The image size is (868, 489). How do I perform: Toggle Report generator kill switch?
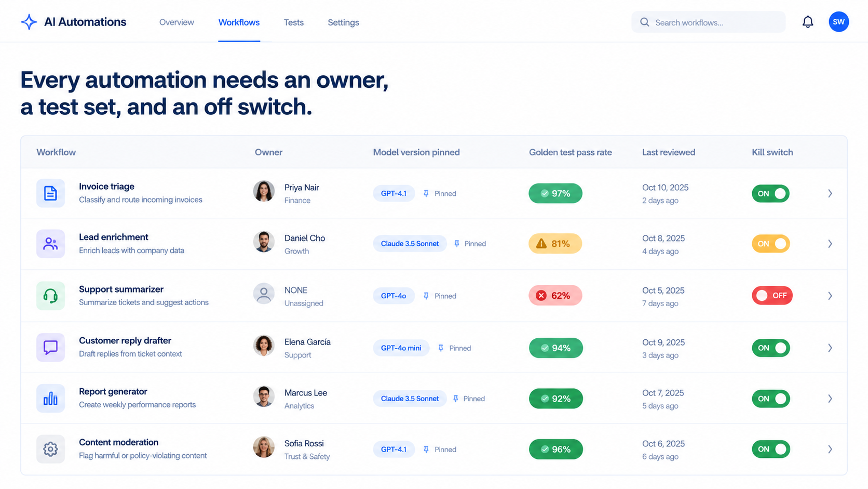770,399
